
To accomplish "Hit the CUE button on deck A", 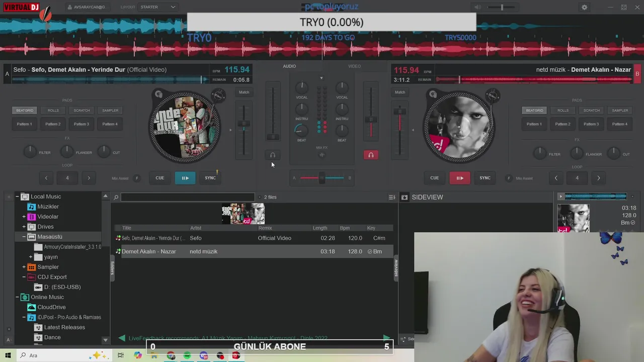I will [x=160, y=178].
